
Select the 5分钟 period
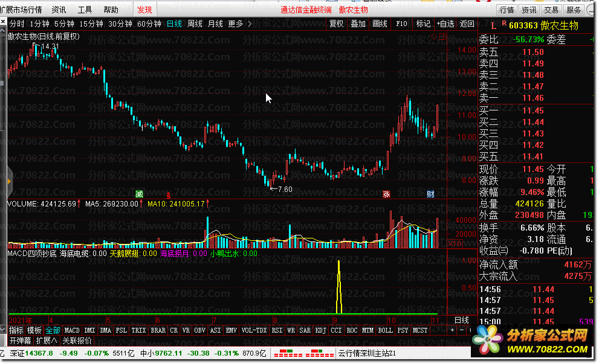[64, 24]
